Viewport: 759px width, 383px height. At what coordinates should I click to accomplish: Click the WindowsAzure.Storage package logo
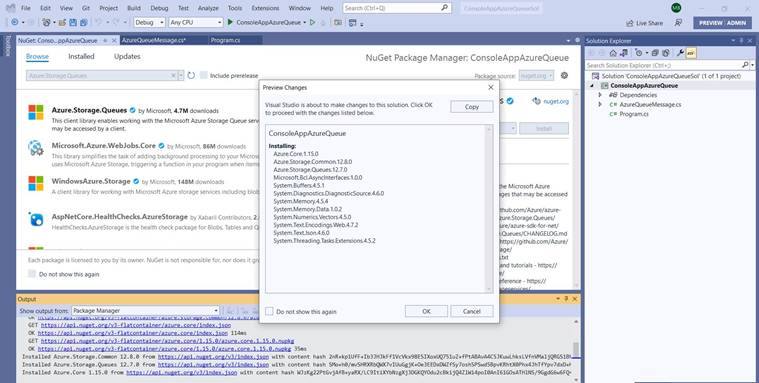pyautogui.click(x=36, y=183)
